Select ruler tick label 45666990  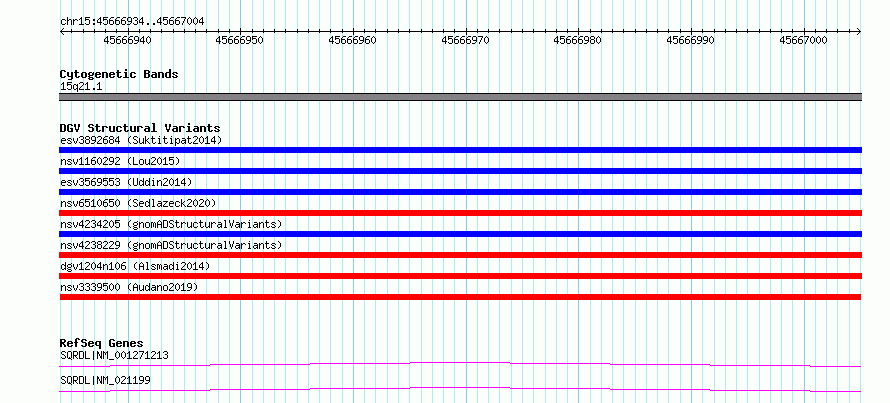click(x=691, y=41)
